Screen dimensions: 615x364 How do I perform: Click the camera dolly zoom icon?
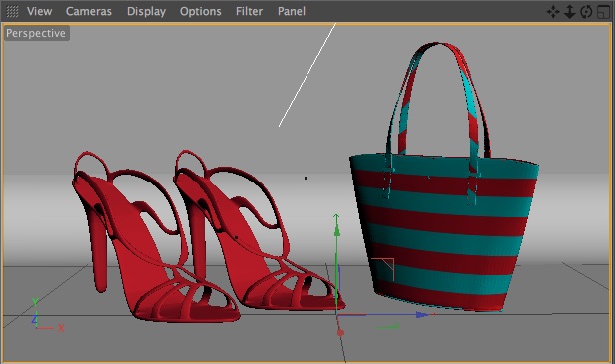569,12
